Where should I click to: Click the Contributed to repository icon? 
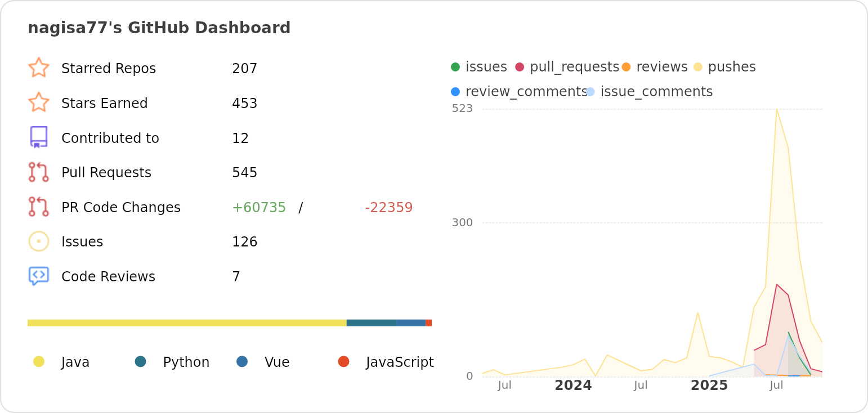tap(38, 137)
